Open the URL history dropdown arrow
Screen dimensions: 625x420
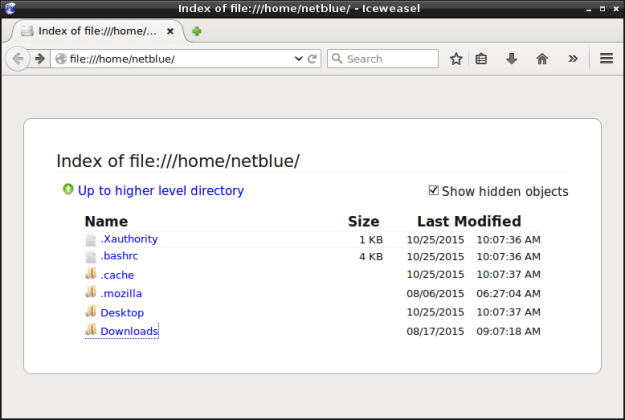(298, 59)
